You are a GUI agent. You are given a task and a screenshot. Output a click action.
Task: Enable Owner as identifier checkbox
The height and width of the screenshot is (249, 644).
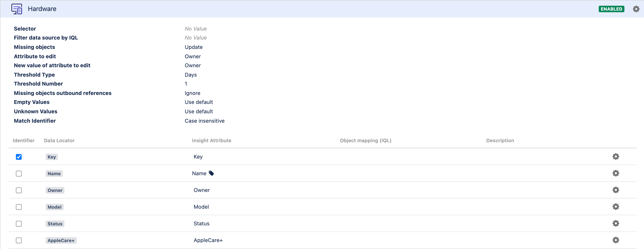pyautogui.click(x=19, y=190)
